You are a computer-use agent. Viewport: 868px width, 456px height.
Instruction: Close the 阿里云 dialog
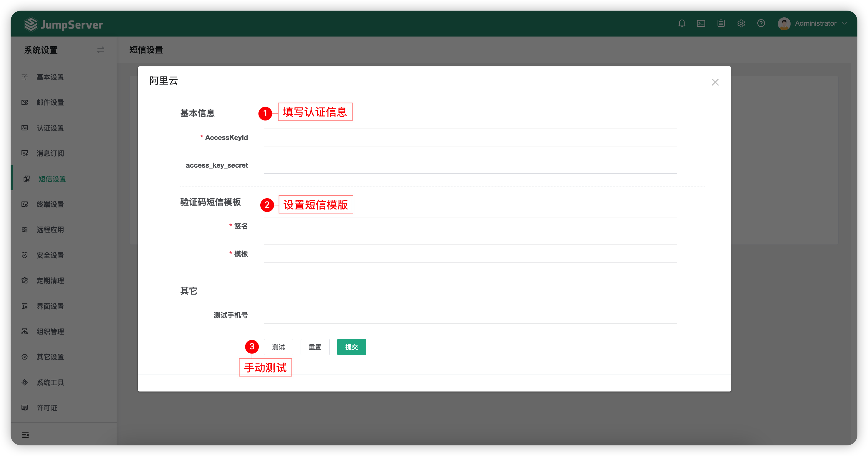[715, 82]
